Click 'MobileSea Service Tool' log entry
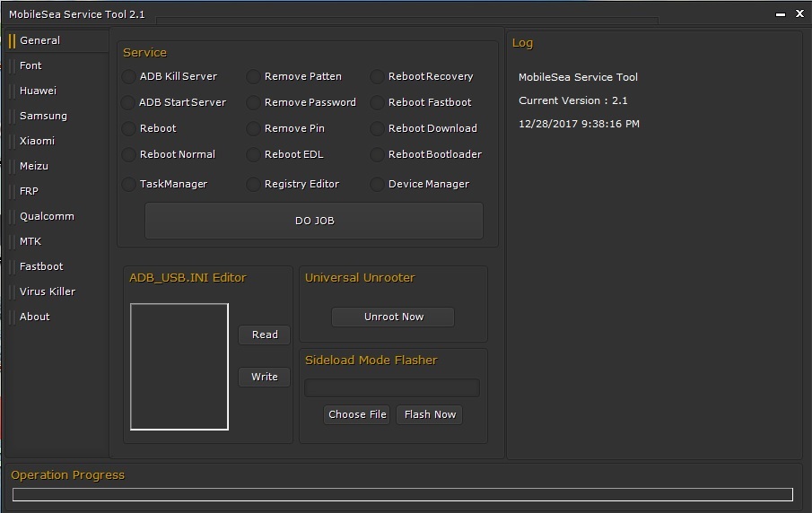The image size is (812, 513). pyautogui.click(x=578, y=77)
